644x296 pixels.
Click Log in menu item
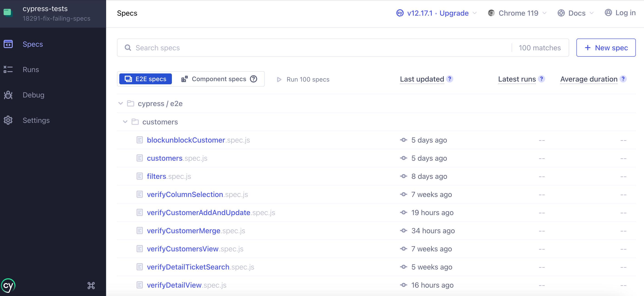(620, 12)
